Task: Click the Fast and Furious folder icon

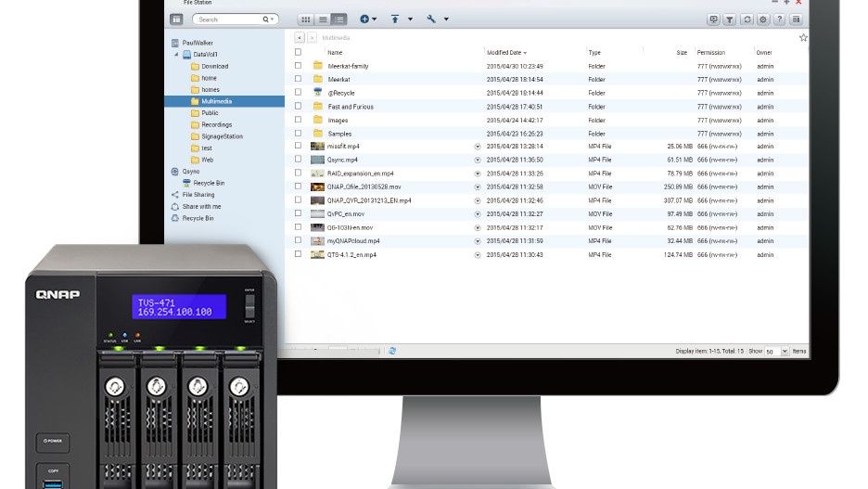Action: pos(318,107)
